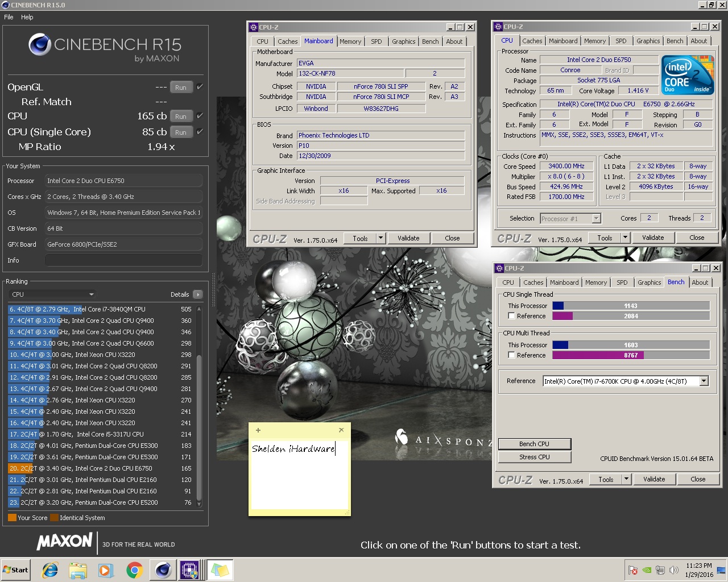Switch to Graphics tab in Bench CPU-Z window
Image resolution: width=728 pixels, height=582 pixels.
[650, 282]
